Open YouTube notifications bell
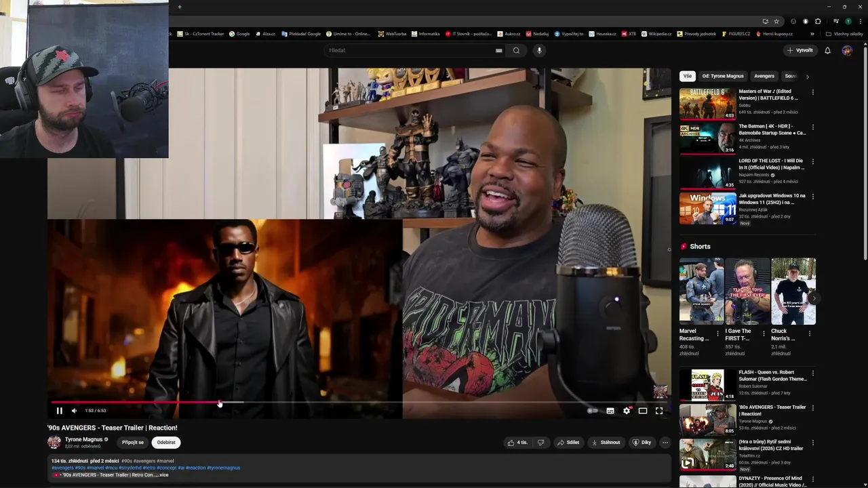Viewport: 868px width, 488px height. coord(827,50)
